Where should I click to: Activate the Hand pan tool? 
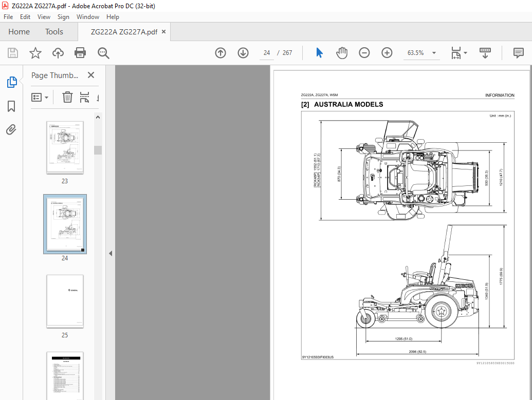pos(342,53)
